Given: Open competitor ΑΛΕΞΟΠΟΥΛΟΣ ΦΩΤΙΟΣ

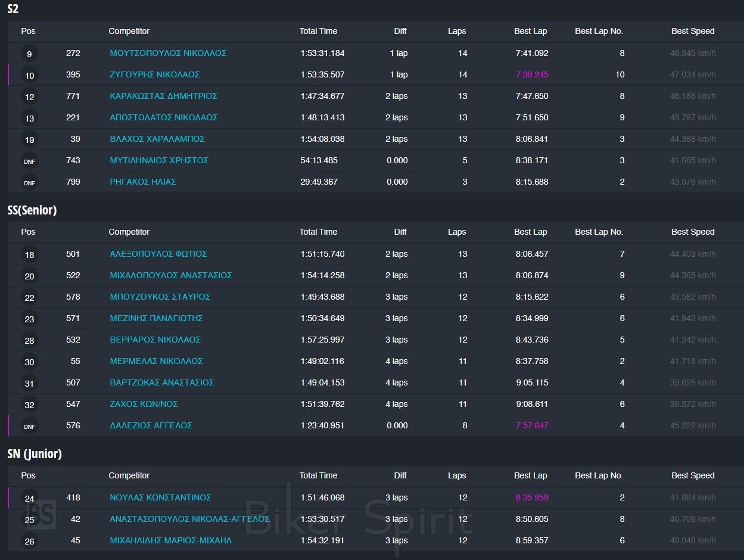Looking at the screenshot, I should pos(158,254).
